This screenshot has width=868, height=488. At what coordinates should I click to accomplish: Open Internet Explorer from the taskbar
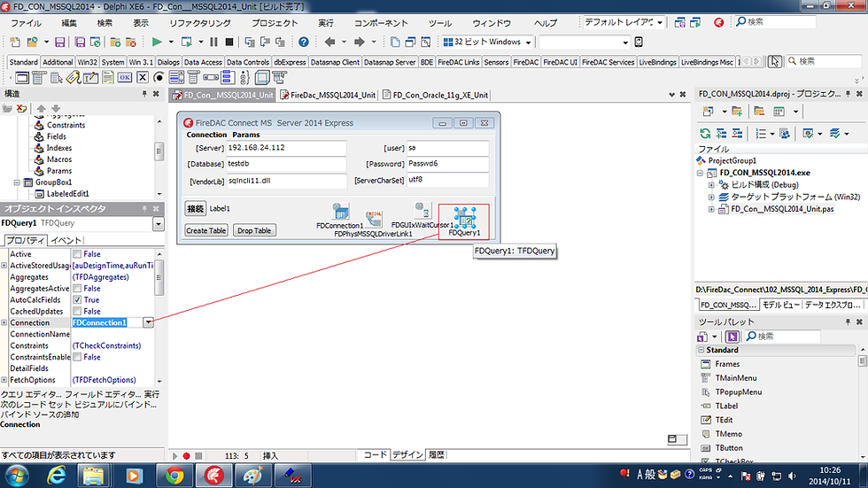(57, 476)
